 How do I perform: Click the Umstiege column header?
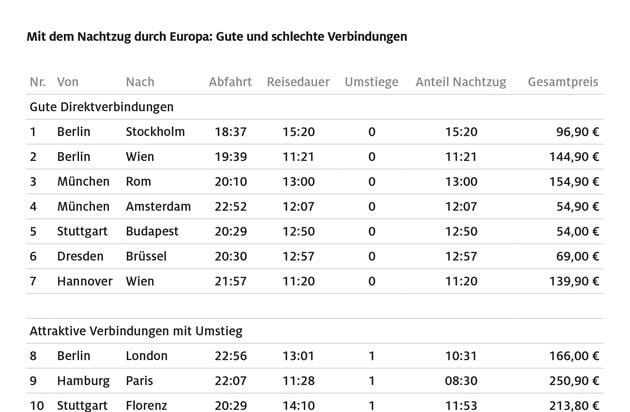tap(372, 82)
